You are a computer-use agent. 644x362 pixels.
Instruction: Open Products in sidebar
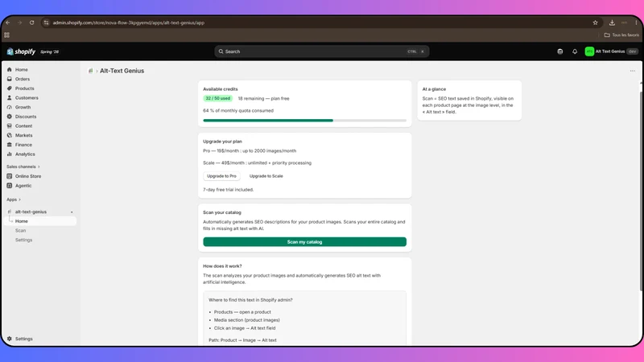24,88
